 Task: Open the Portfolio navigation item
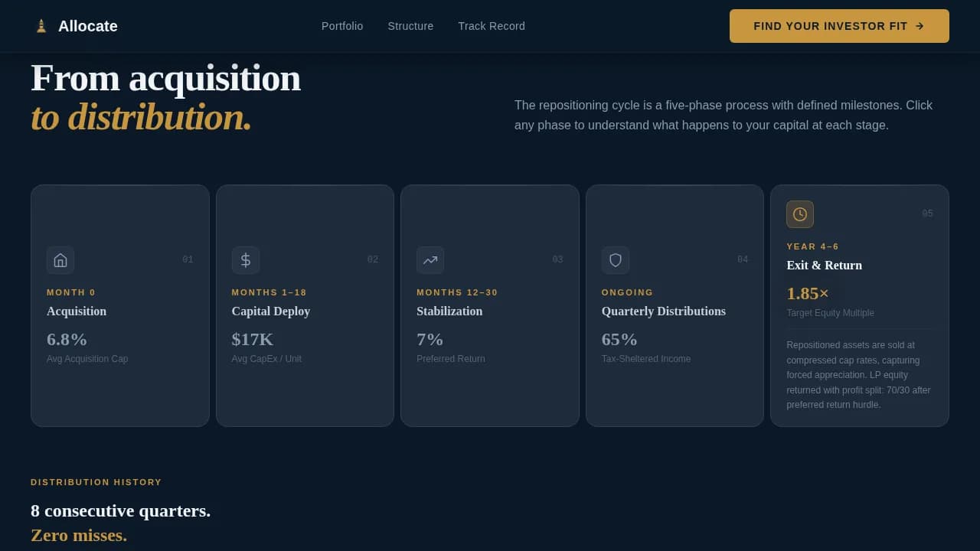click(x=342, y=26)
